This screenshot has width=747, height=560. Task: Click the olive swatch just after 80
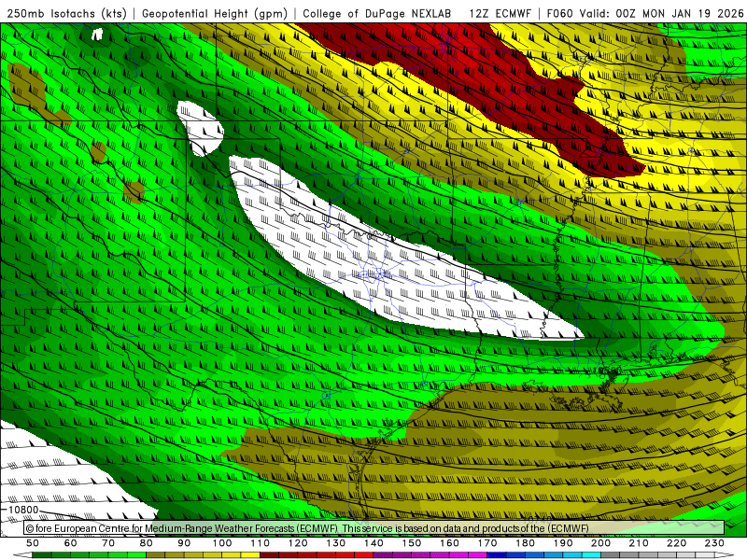155,555
